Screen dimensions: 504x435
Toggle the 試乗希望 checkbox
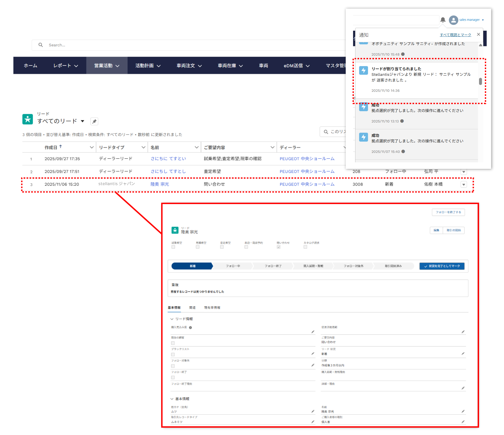click(173, 247)
